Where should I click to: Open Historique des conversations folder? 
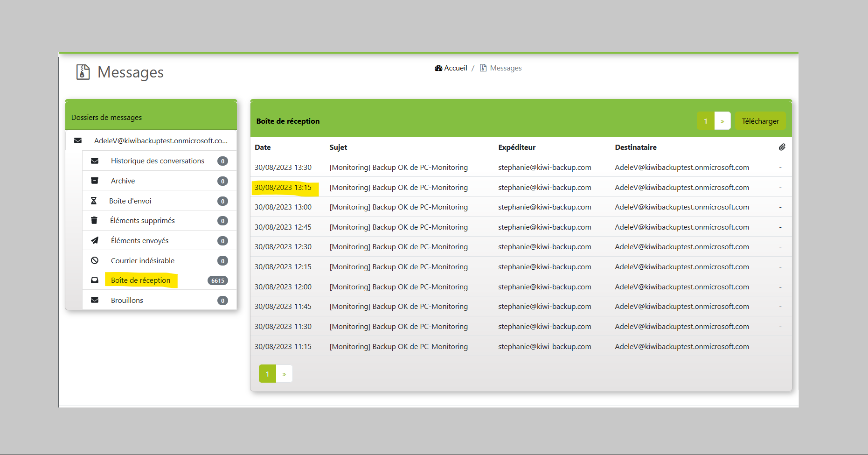click(160, 161)
